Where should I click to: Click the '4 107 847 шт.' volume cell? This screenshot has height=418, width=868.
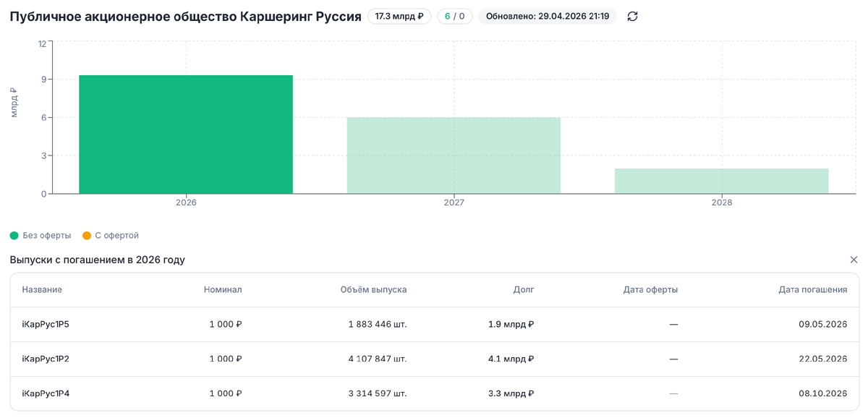coord(378,359)
